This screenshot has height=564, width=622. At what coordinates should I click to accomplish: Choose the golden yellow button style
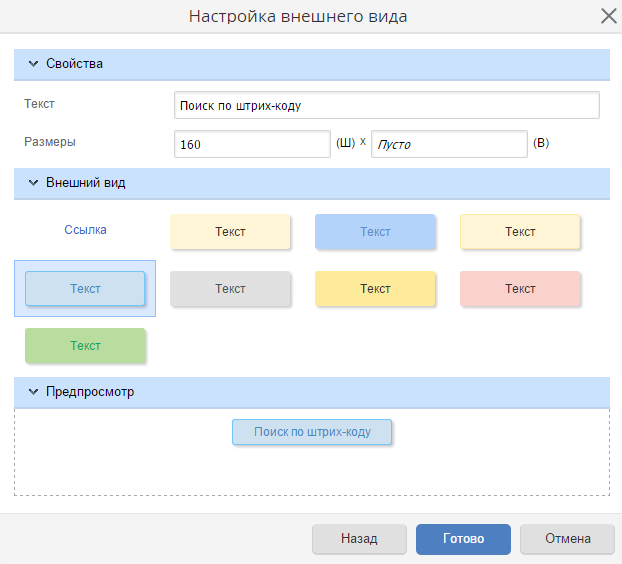[375, 288]
